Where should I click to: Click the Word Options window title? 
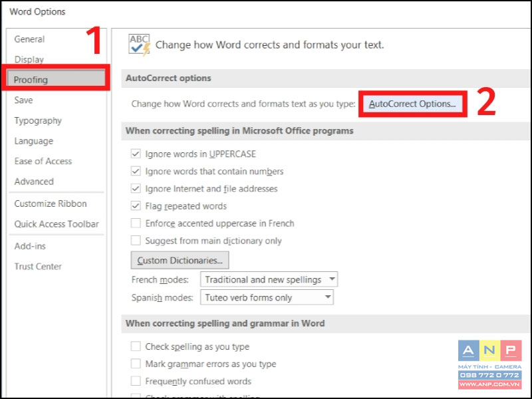[37, 11]
